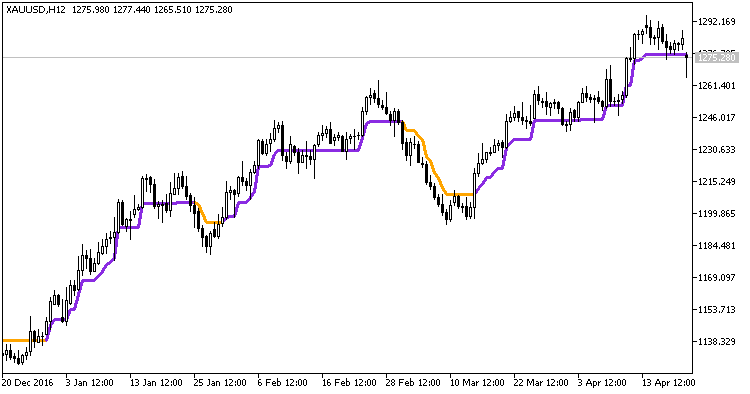Click the OHLC values 1275.980 1277.440 1265.510 1275.280
The width and height of the screenshot is (750, 394).
pos(152,10)
